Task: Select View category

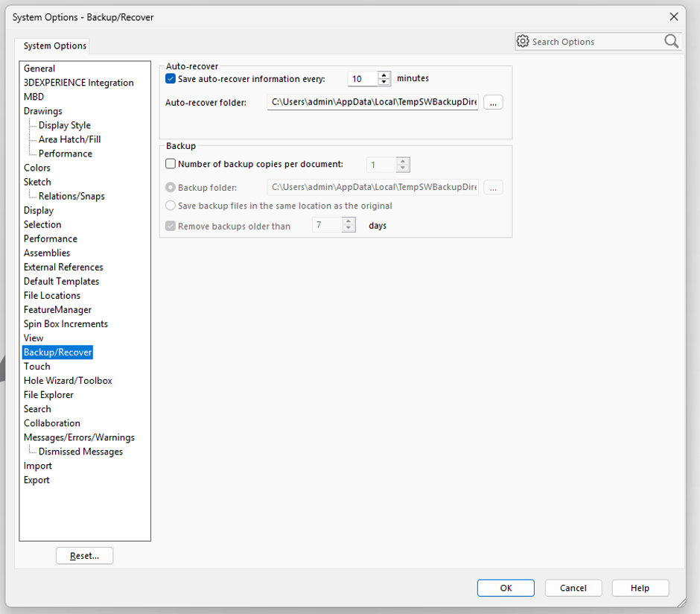Action: click(34, 338)
